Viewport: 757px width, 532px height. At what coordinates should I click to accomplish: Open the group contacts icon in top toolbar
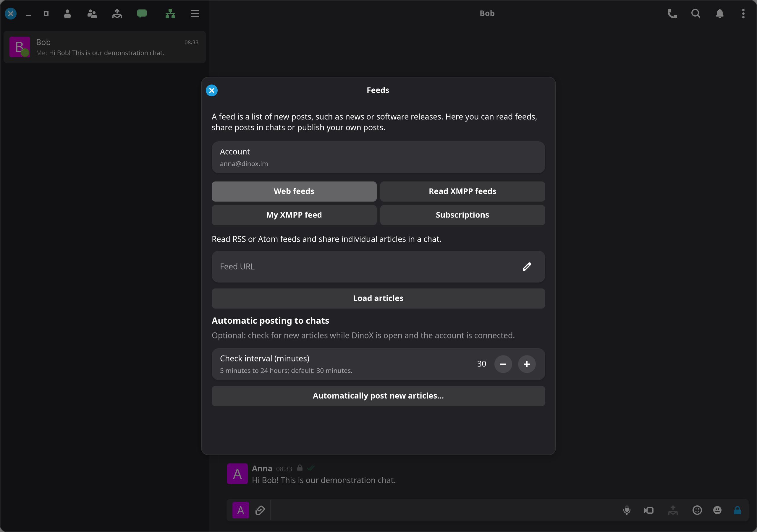click(x=92, y=14)
